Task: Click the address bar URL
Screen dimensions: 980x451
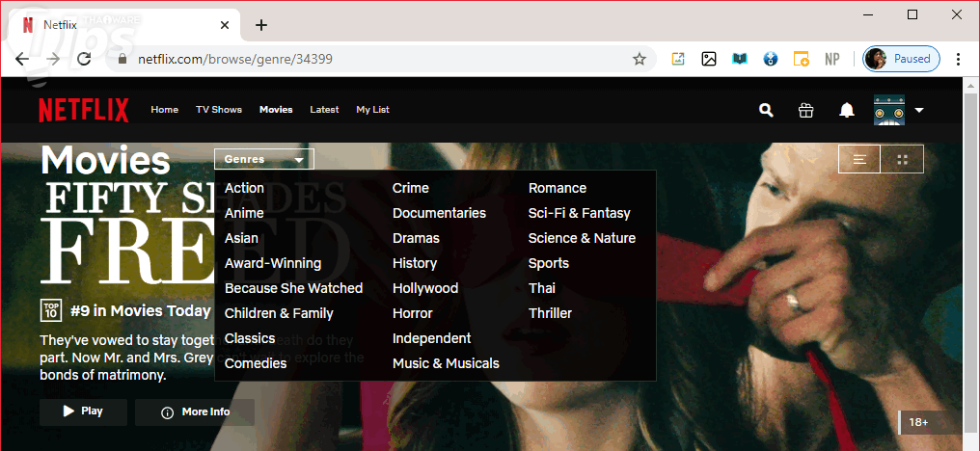Action: (x=235, y=59)
